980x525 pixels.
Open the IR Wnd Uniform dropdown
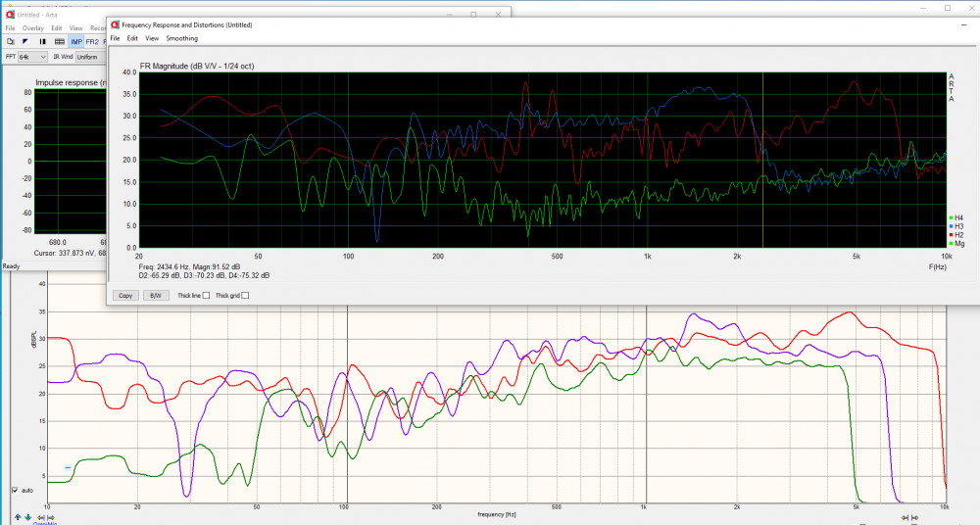tap(88, 57)
